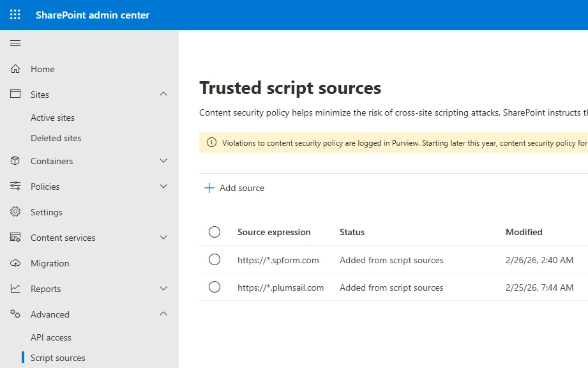Image resolution: width=588 pixels, height=368 pixels.
Task: Open Policies via its sidebar icon
Action: click(x=14, y=186)
